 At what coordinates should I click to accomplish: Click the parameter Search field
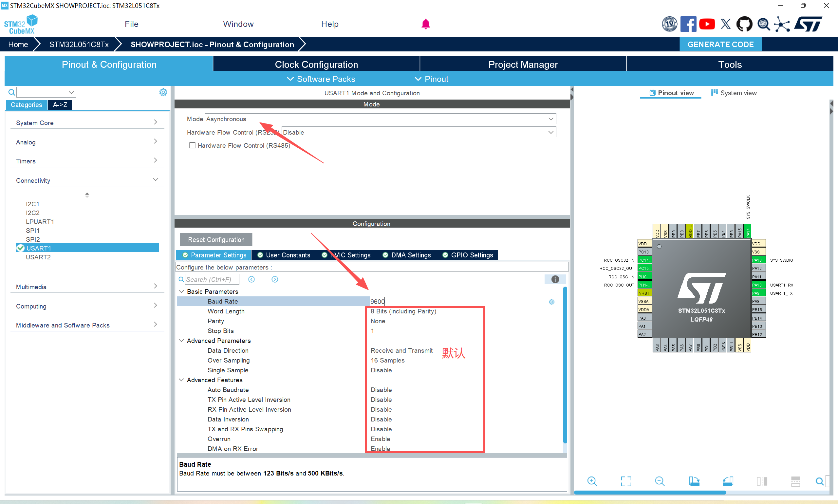[212, 280]
